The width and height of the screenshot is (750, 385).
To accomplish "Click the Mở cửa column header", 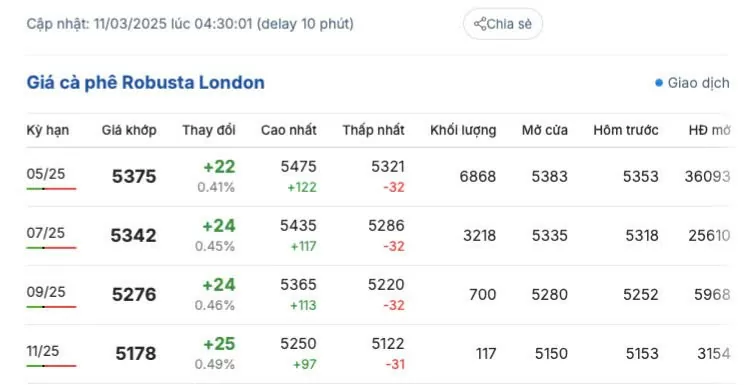I will point(545,130).
